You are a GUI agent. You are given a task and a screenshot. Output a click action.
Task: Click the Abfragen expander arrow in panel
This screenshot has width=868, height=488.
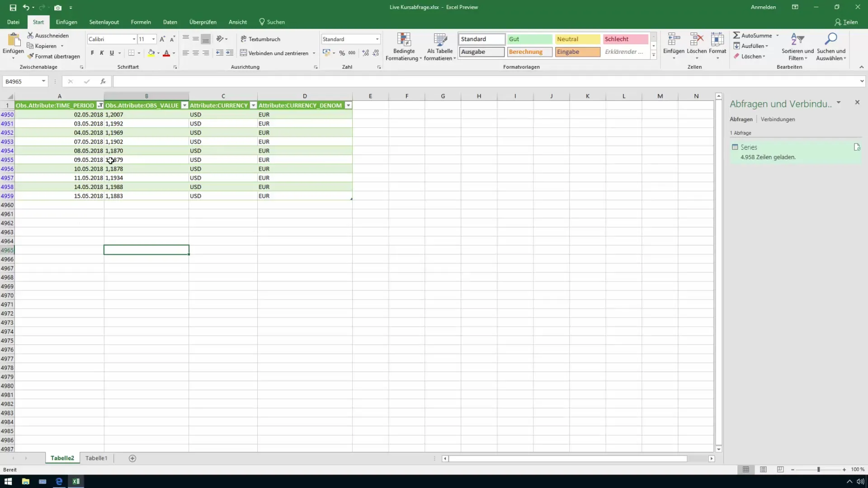click(x=839, y=103)
